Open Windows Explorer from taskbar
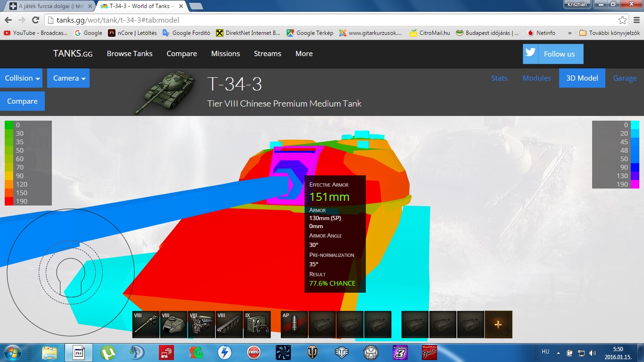The width and height of the screenshot is (644, 362). pyautogui.click(x=50, y=353)
